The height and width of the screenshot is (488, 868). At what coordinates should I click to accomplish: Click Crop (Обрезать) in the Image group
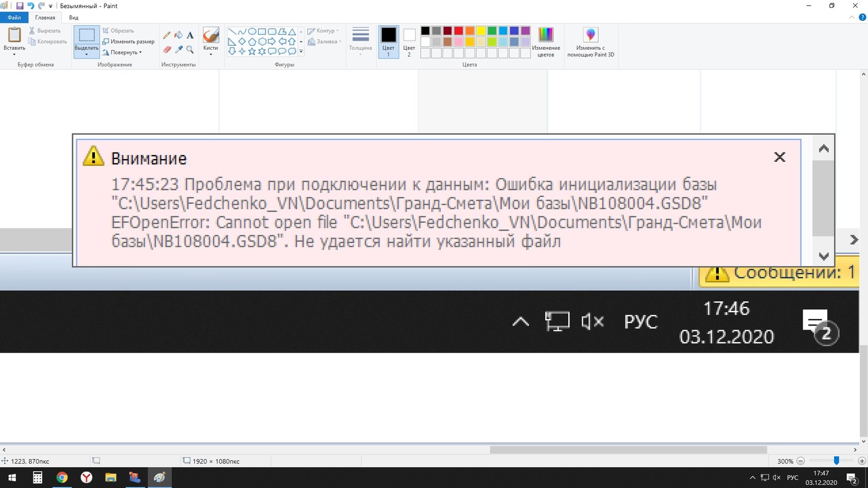(x=118, y=31)
